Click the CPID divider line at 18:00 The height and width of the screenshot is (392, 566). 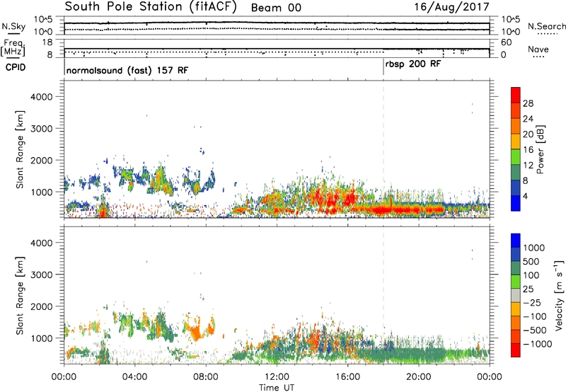383,67
